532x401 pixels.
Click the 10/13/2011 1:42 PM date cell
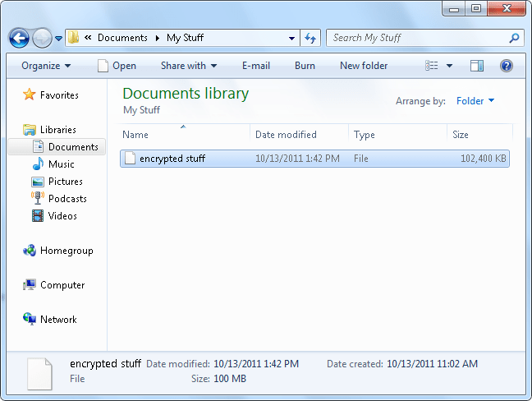click(297, 159)
